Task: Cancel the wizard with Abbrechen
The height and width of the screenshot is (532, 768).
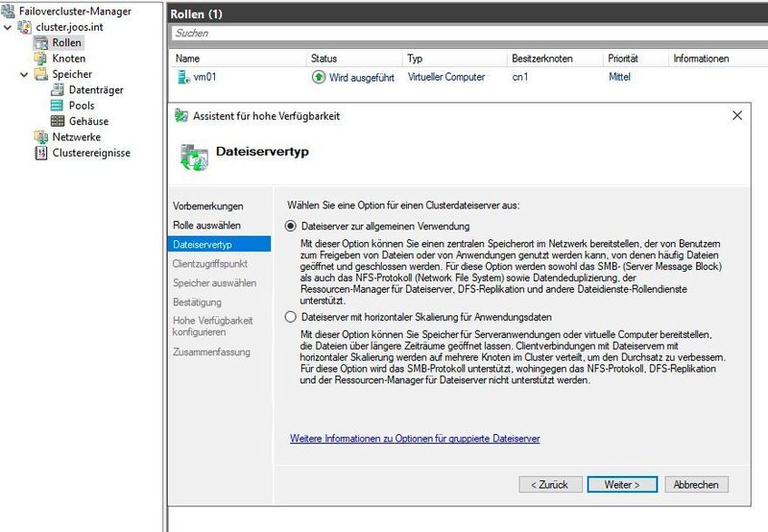Action: point(697,485)
